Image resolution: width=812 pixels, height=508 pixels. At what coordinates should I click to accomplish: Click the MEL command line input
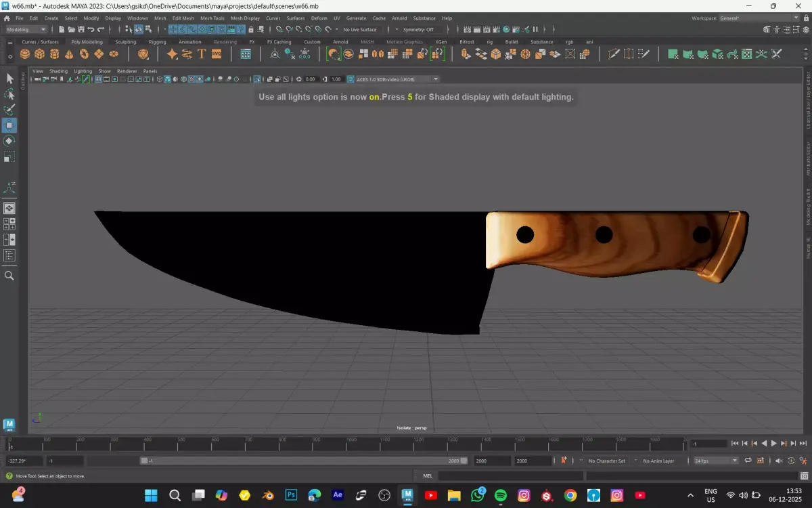pyautogui.click(x=511, y=476)
